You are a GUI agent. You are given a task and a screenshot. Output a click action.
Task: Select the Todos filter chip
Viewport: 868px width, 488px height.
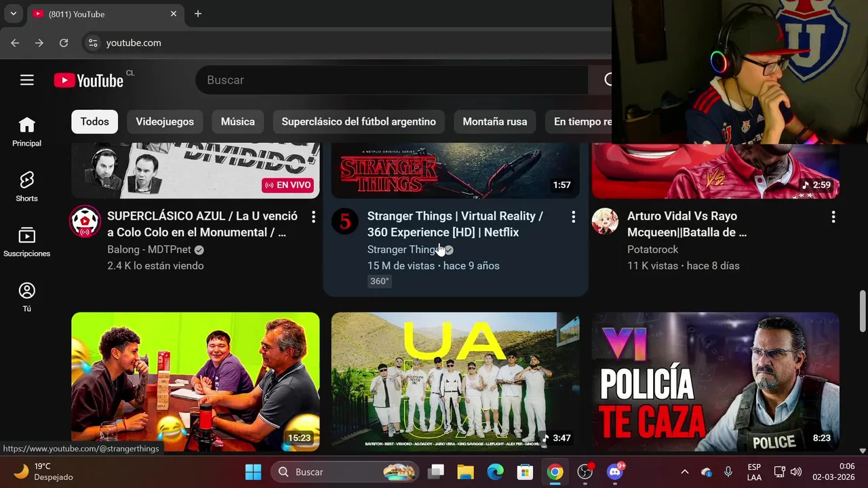tap(95, 122)
